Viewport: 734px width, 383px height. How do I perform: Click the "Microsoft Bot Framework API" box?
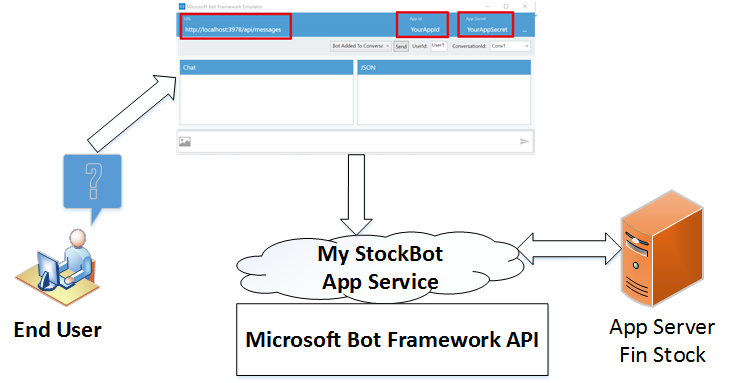392,339
